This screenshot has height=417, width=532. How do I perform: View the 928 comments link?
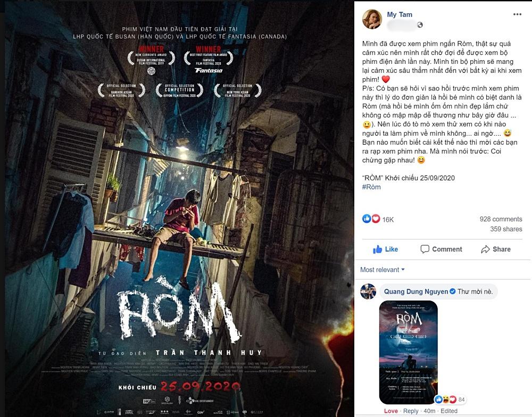(501, 219)
